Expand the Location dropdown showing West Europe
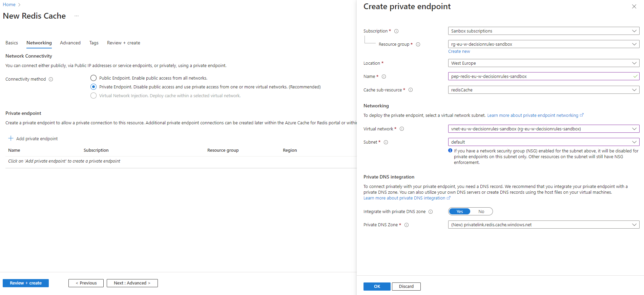This screenshot has width=644, height=295. click(x=543, y=63)
